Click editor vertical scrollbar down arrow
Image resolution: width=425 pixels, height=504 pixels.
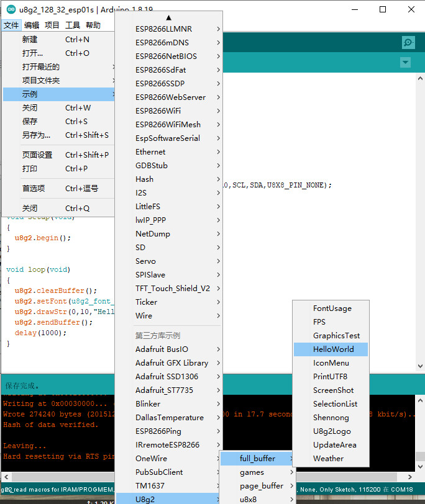[x=420, y=366]
